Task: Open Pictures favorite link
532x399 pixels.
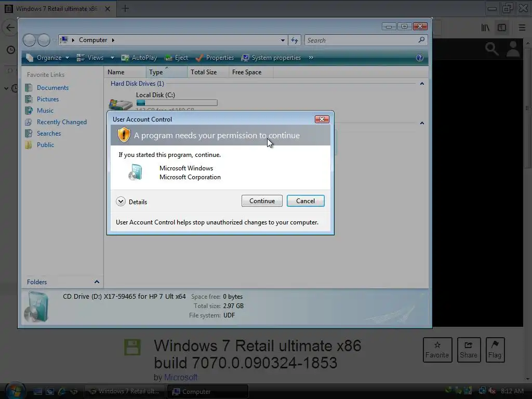Action: [47, 99]
